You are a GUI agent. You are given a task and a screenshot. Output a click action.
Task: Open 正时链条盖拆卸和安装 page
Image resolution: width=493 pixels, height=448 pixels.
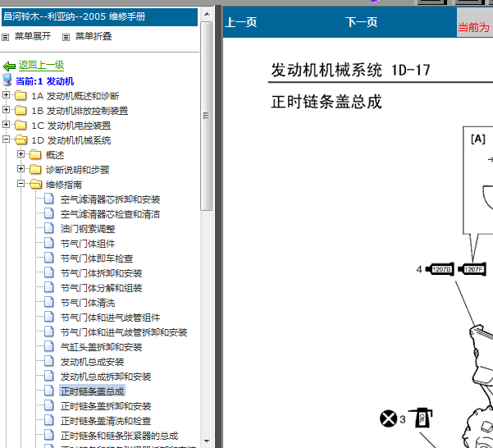point(106,406)
